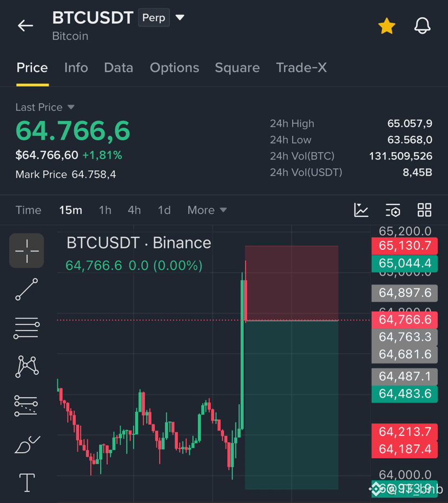Select the text annotation tool
The image size is (448, 503).
[x=27, y=482]
